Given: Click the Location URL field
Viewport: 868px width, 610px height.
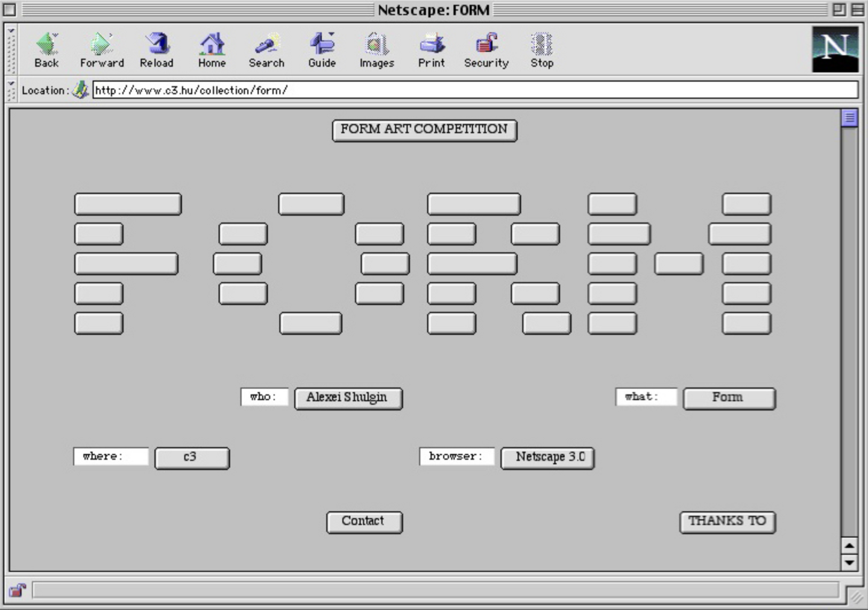Looking at the screenshot, I should [475, 90].
